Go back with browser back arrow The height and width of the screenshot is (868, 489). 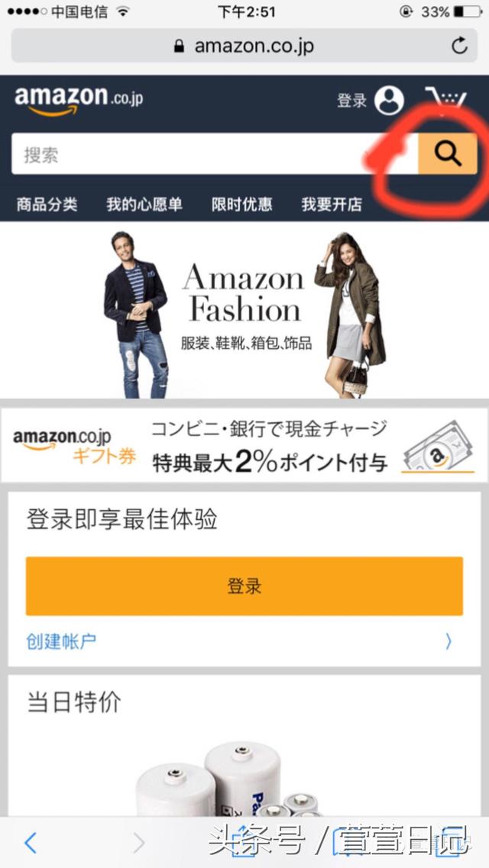pyautogui.click(x=31, y=843)
